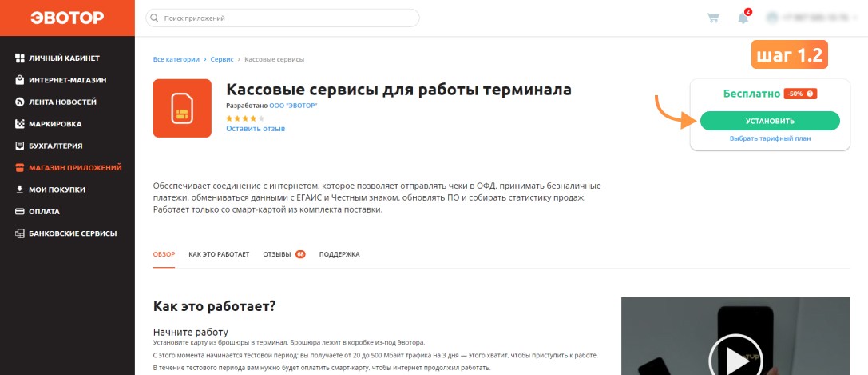Image resolution: width=868 pixels, height=375 pixels.
Task: Select Маркировка in the sidebar
Action: (48, 124)
